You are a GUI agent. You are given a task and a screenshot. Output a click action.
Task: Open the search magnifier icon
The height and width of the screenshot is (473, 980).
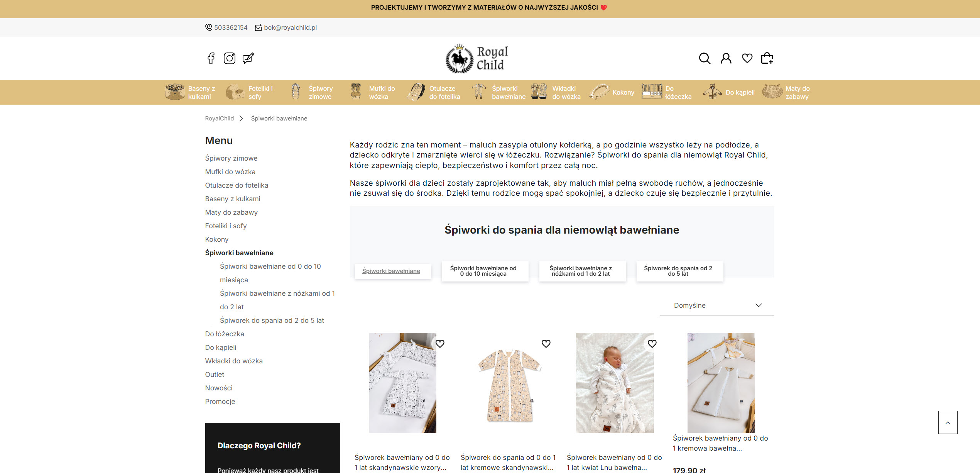tap(705, 58)
